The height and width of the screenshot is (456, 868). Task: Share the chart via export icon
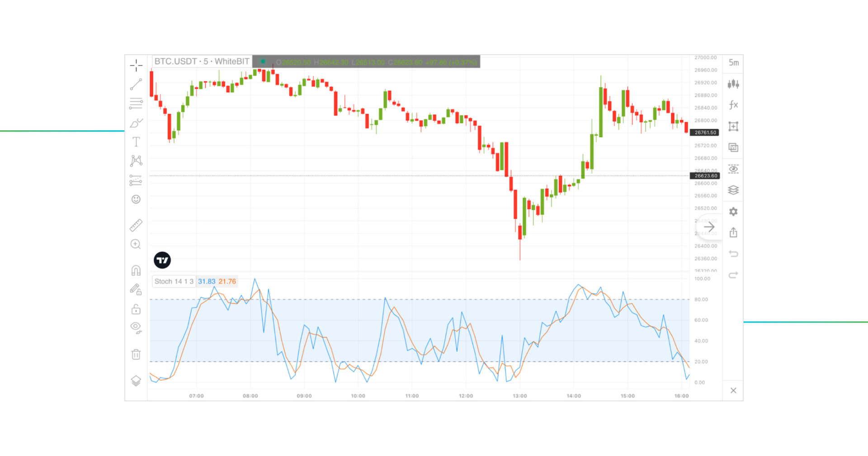pos(733,232)
